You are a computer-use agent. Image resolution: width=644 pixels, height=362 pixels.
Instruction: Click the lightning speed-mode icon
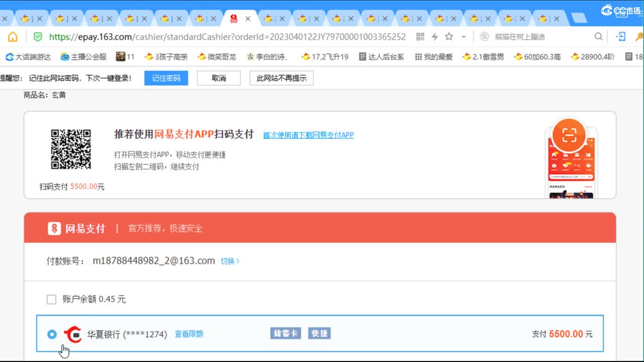pos(435,37)
